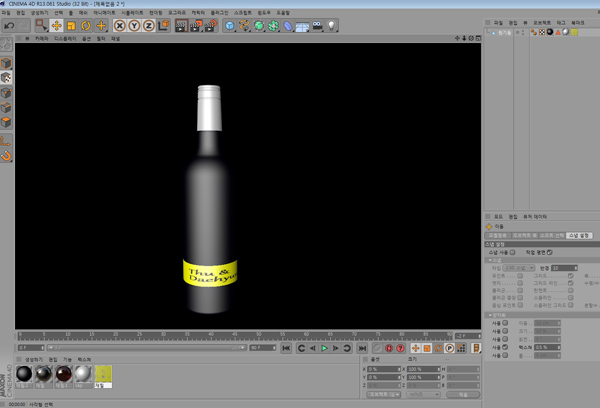This screenshot has height=408, width=600.
Task: Click the Apply button in coordinates panel
Action: 463,394
